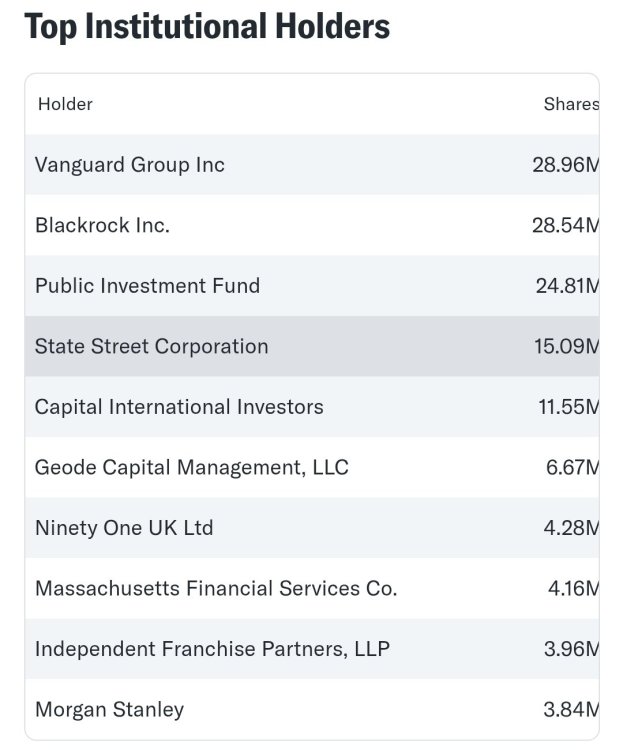Select the Blackrock Inc. holder name
This screenshot has height=750, width=623.
click(x=102, y=225)
